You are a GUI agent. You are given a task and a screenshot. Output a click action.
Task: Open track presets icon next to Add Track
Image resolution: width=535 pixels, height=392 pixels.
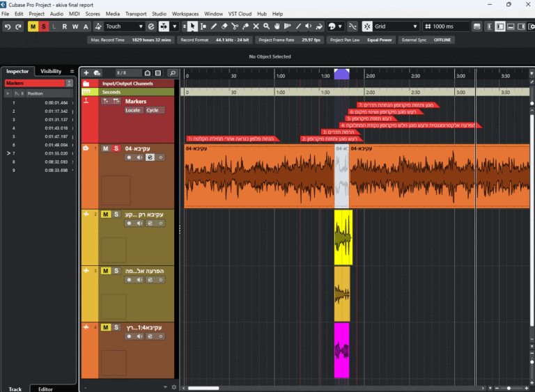[x=97, y=72]
